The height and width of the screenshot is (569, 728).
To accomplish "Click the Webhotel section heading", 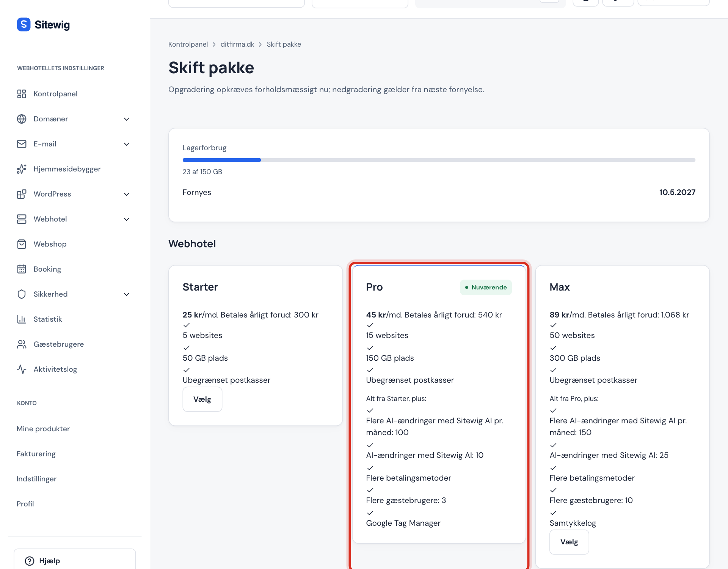I will tap(192, 244).
